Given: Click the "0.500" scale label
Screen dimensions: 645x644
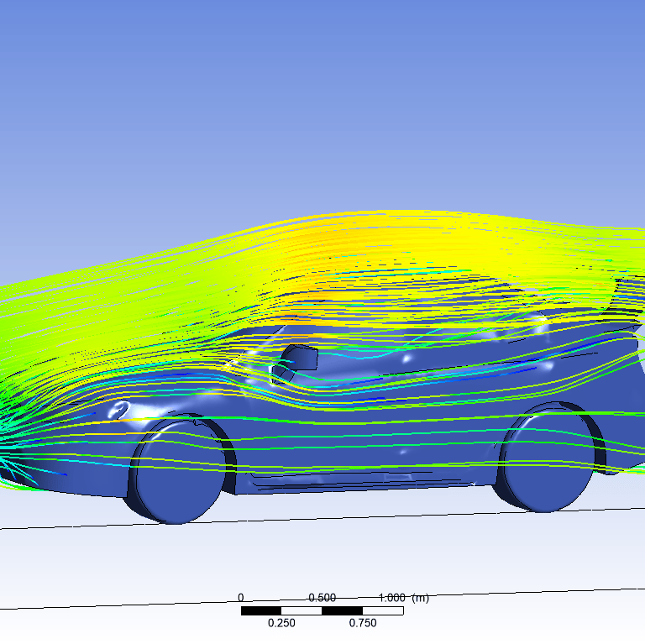Looking at the screenshot, I should 322,598.
